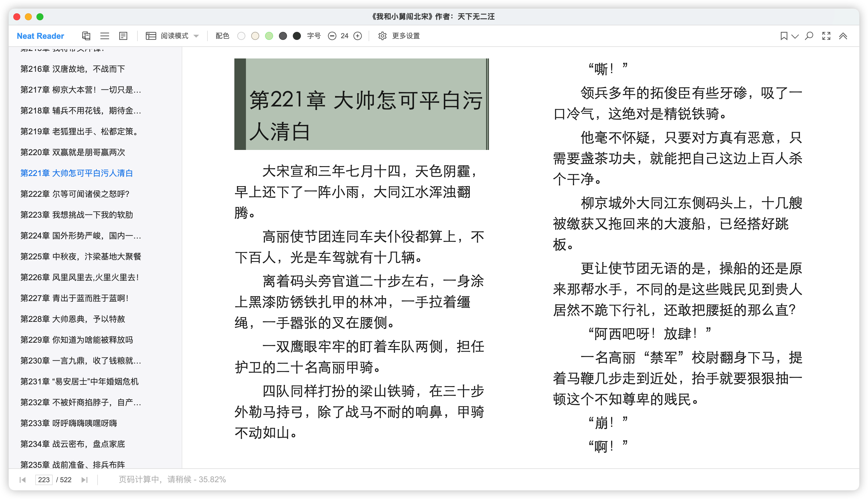Open chapter 第228章 大帅恩典，予以特赦
Image resolution: width=868 pixels, height=499 pixels.
pos(73,319)
